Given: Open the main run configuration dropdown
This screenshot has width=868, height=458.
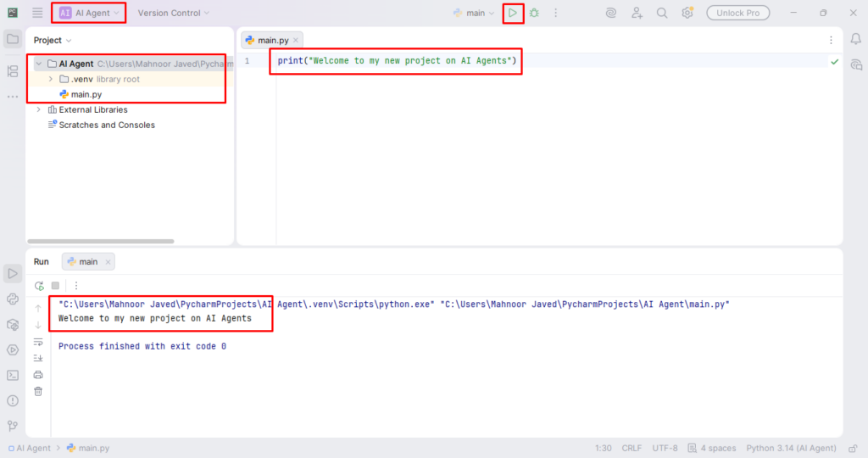Looking at the screenshot, I should tap(474, 13).
